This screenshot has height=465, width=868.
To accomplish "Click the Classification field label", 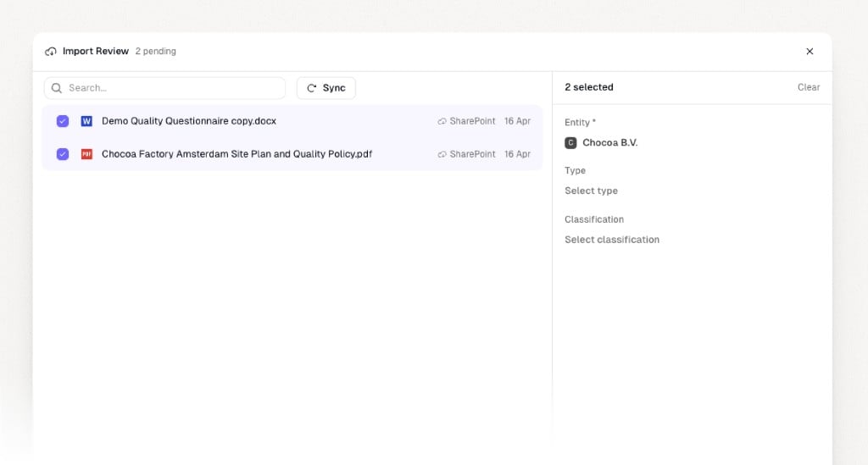I will [594, 219].
